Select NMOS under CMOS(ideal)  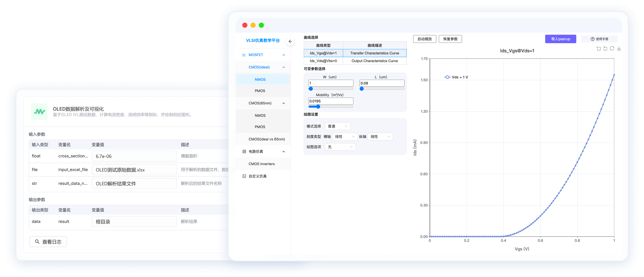[x=263, y=79]
